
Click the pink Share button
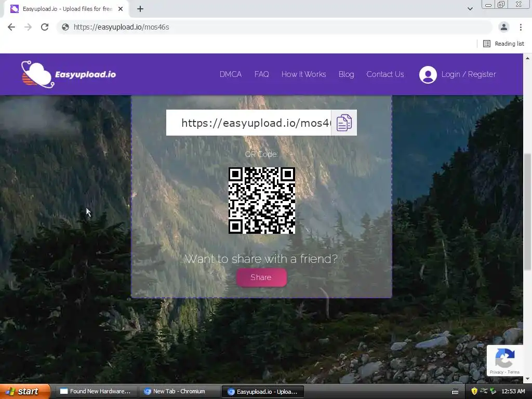[x=261, y=277]
